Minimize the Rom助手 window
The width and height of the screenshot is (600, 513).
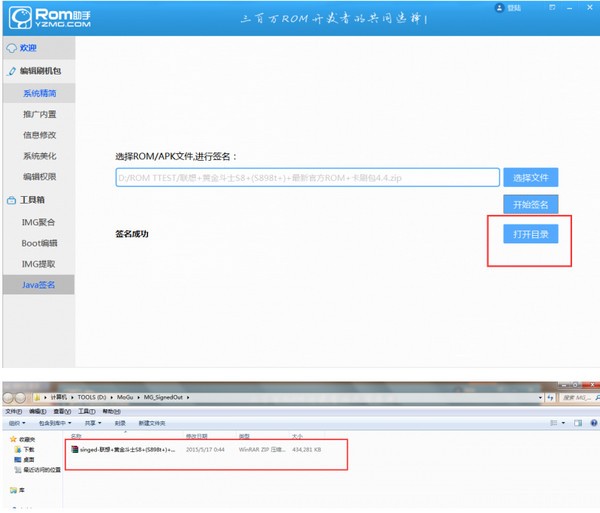pos(570,8)
